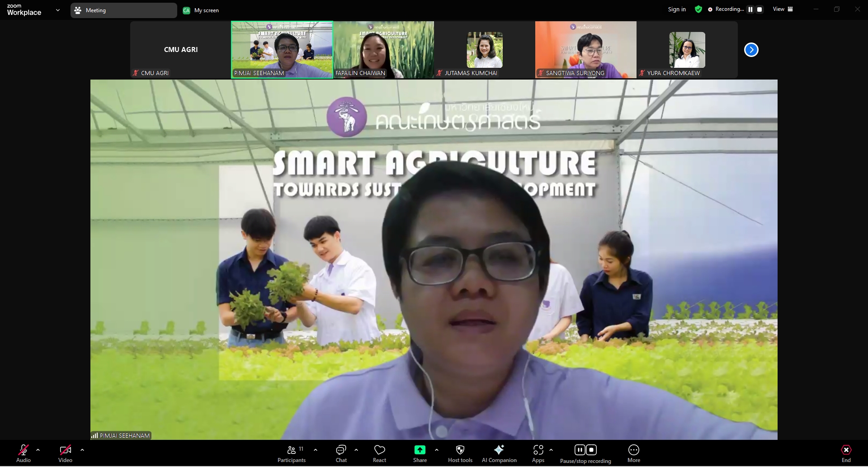The width and height of the screenshot is (868, 467).
Task: Expand share options arrow beside Share
Action: pyautogui.click(x=437, y=450)
